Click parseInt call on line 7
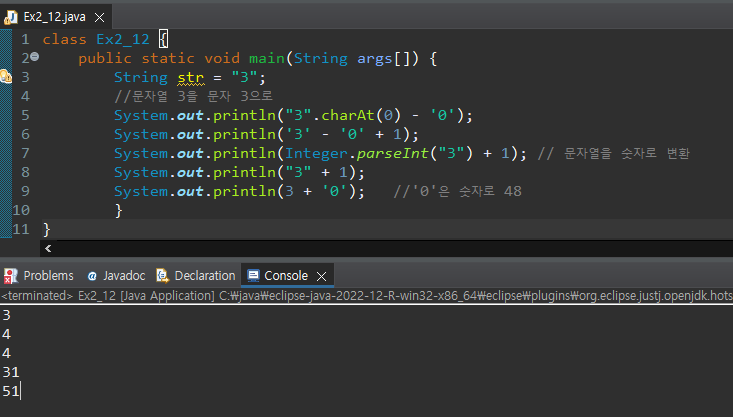Screen dimensions: 733x417 pos(392,153)
